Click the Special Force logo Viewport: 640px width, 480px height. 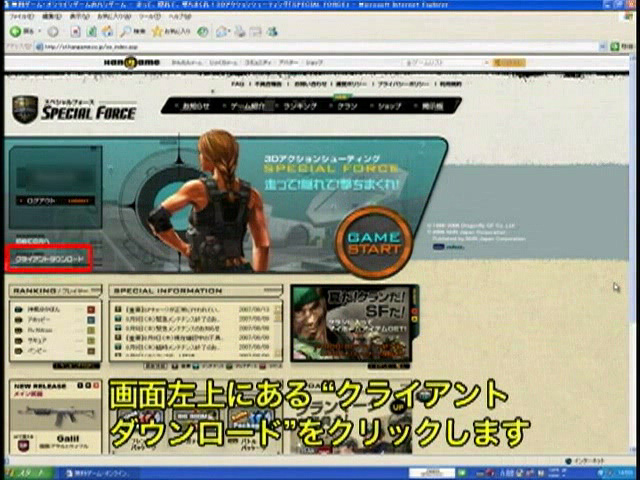(74, 109)
